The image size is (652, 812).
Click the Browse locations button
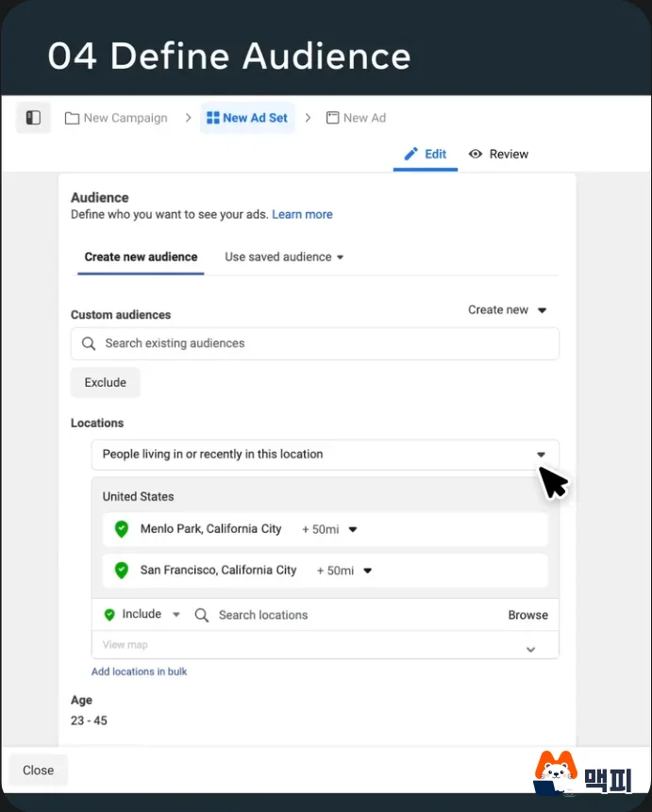pyautogui.click(x=527, y=615)
